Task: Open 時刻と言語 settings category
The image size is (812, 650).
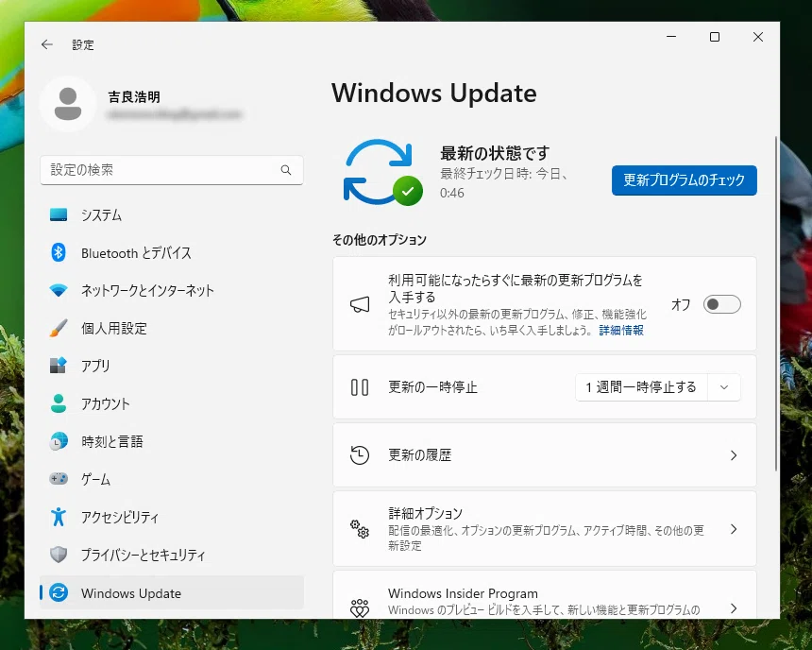Action: pyautogui.click(x=172, y=441)
